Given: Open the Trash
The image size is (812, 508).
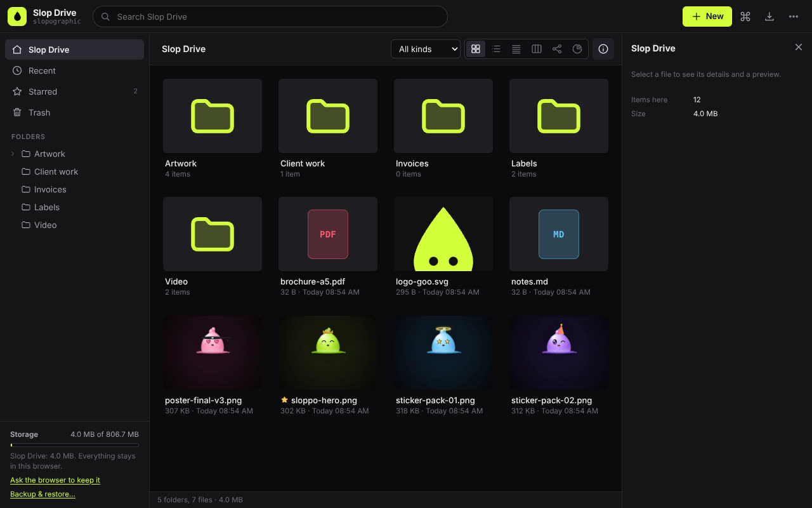Looking at the screenshot, I should [x=74, y=112].
